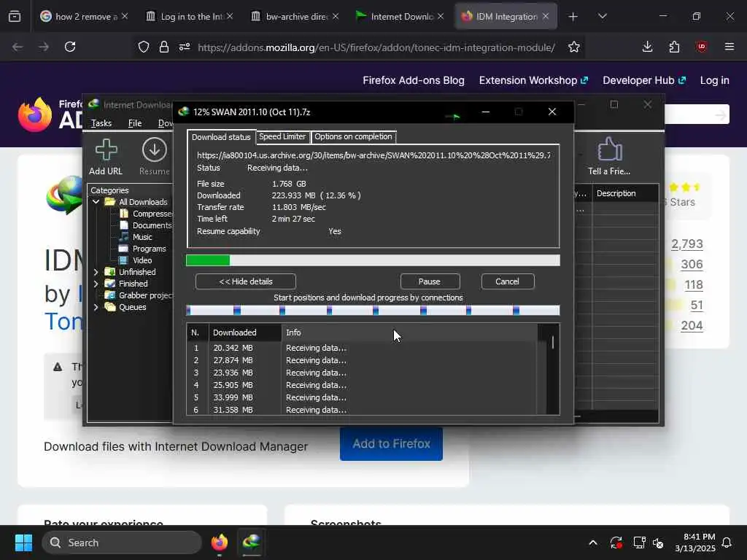Switch to the Internet Download Manager browser tab
Image resolution: width=747 pixels, height=560 pixels.
click(400, 17)
